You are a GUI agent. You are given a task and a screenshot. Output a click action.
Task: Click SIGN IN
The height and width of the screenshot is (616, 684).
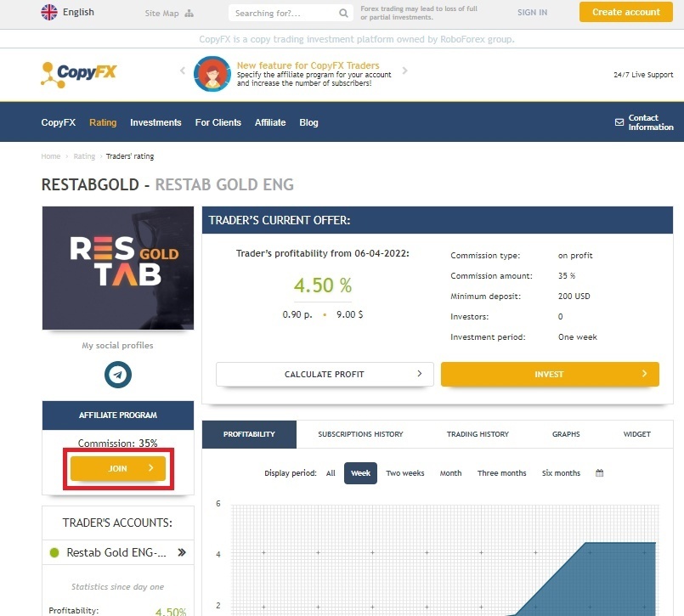point(532,13)
